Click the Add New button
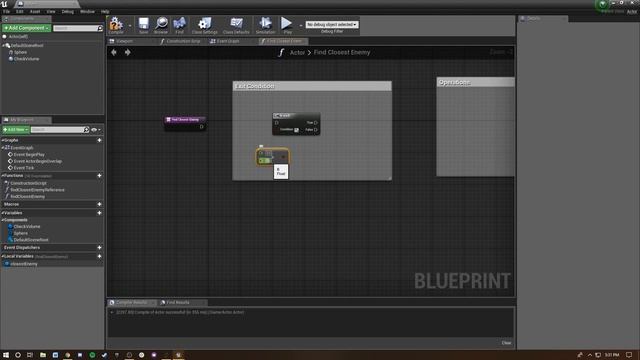The width and height of the screenshot is (640, 360). point(16,129)
